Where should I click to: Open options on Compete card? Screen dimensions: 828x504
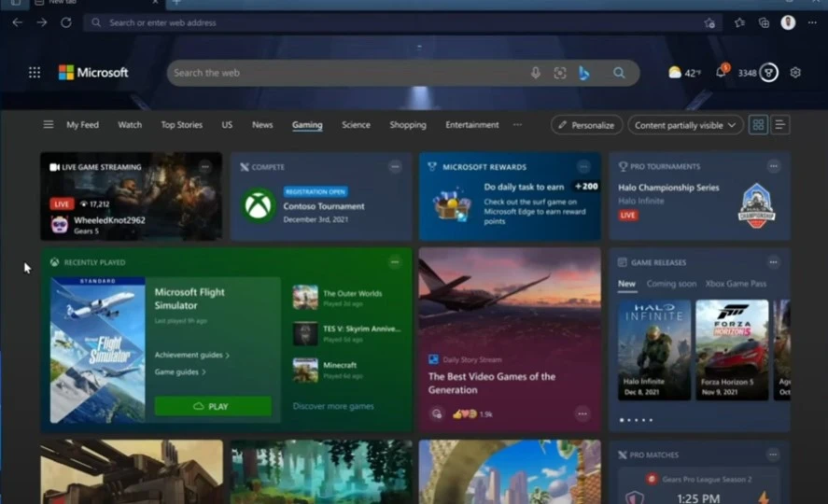point(395,167)
